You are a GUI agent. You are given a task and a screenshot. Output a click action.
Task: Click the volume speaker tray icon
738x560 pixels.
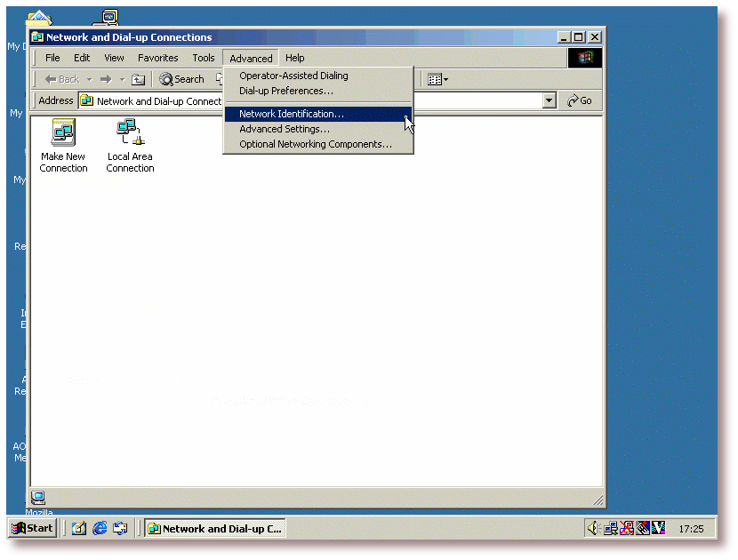point(593,528)
